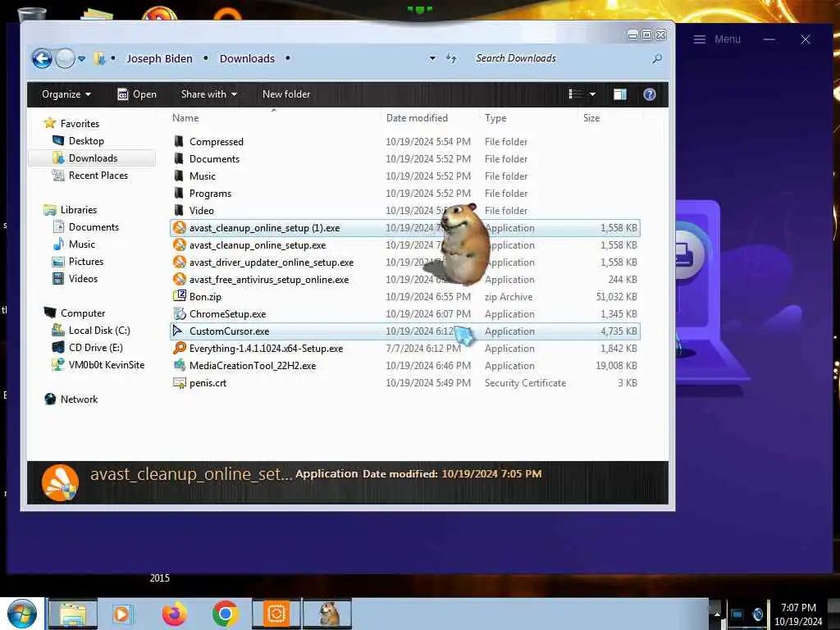Select the Music folder icon in file list
Screen dimensions: 840x630
179,176
